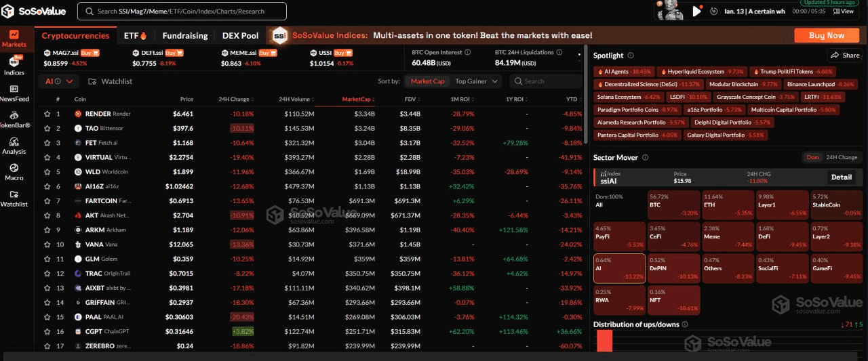This screenshot has width=868, height=361.
Task: Click the RENDER coin logo
Action: pos(79,114)
